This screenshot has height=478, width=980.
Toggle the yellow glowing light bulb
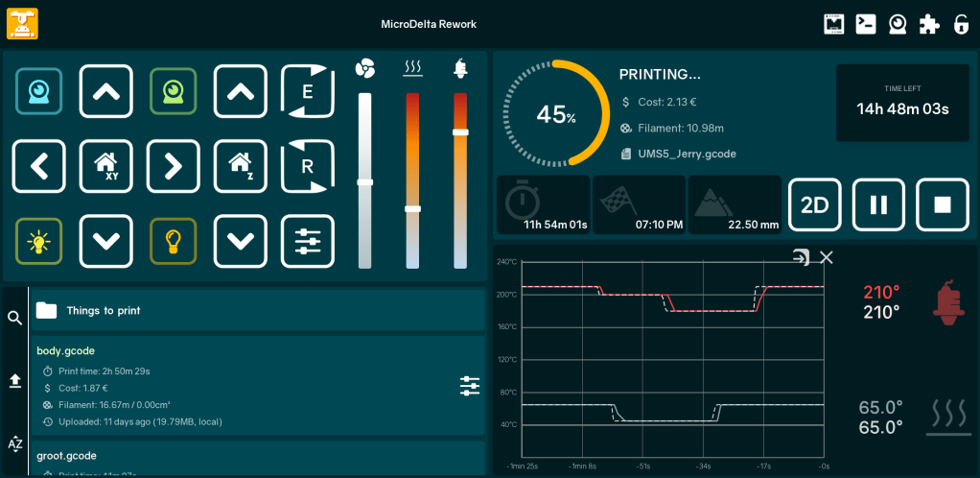38,241
